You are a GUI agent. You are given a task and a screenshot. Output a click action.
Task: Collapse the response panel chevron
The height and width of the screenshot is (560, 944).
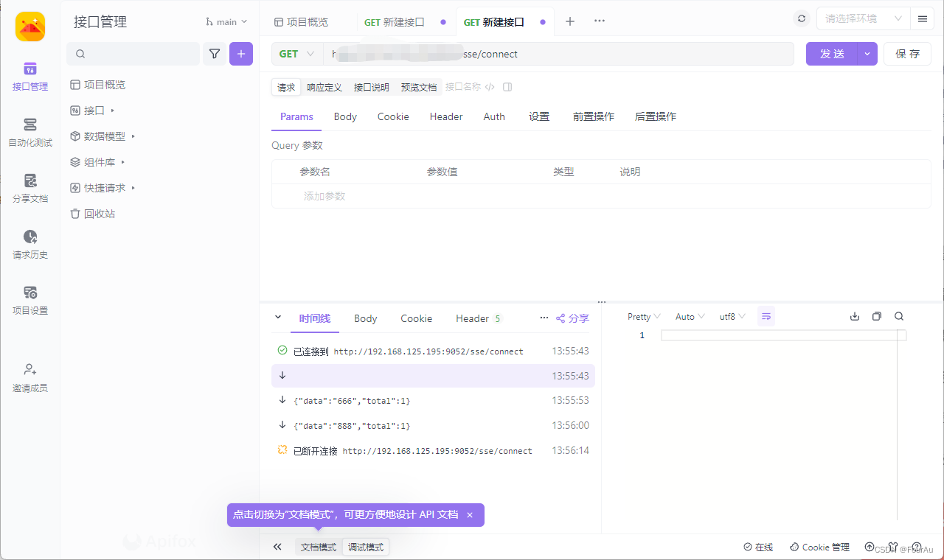[278, 318]
